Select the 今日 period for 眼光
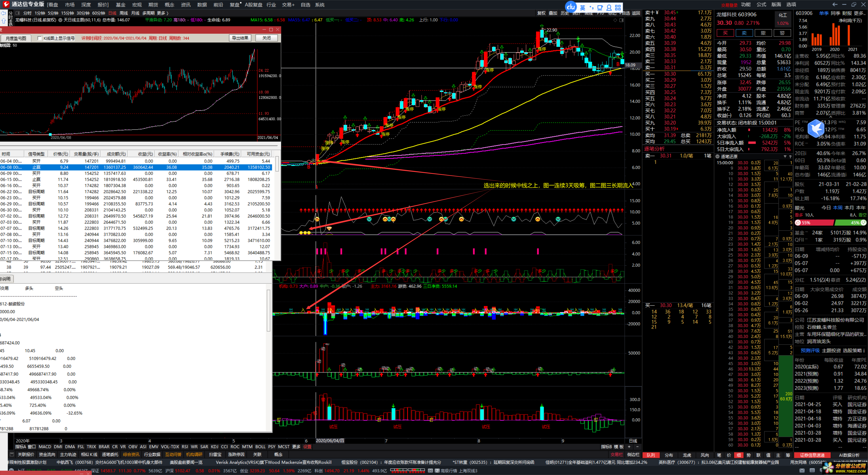868x475 pixels. [x=826, y=208]
